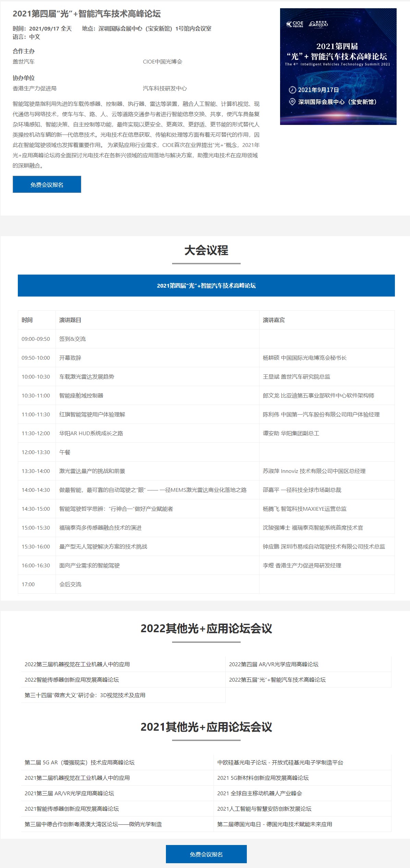Viewport: 410px width, 868px height.
Task: Click the 2021其他光+应用论坛会议 heading
Action: [206, 727]
